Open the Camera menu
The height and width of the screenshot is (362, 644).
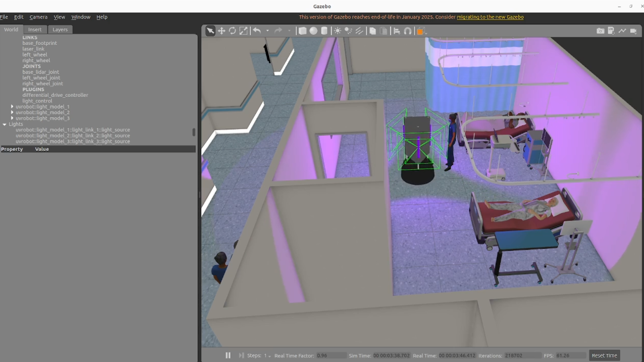[x=38, y=17]
